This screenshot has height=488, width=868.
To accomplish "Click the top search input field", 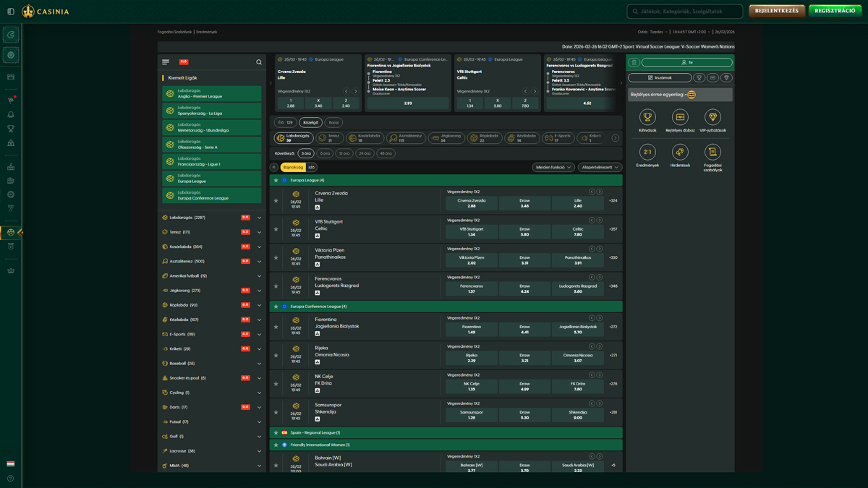I will 684,12.
